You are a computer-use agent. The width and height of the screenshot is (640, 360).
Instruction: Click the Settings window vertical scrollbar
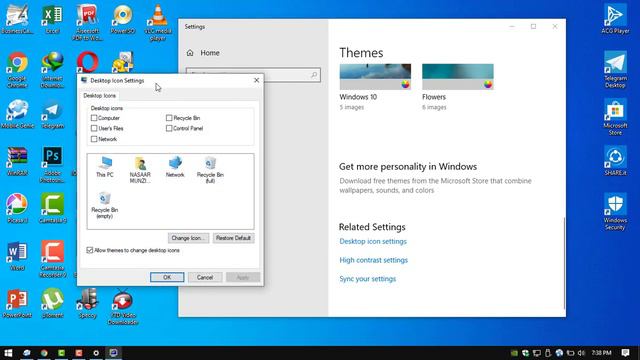(564, 263)
